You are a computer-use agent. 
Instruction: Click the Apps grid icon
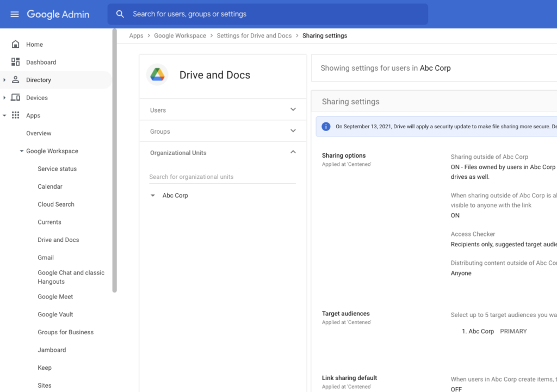15,115
